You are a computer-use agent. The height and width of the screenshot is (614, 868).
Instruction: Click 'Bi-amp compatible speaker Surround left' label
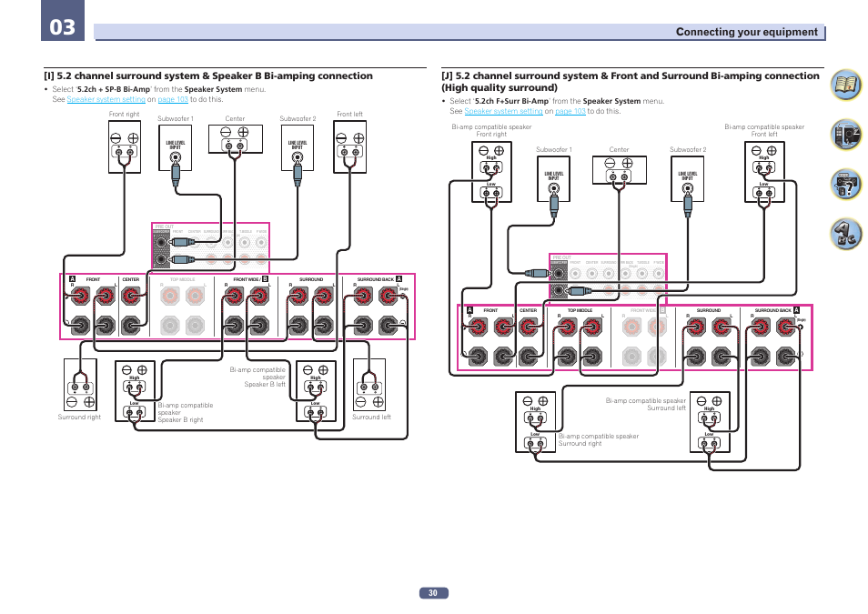coord(645,404)
